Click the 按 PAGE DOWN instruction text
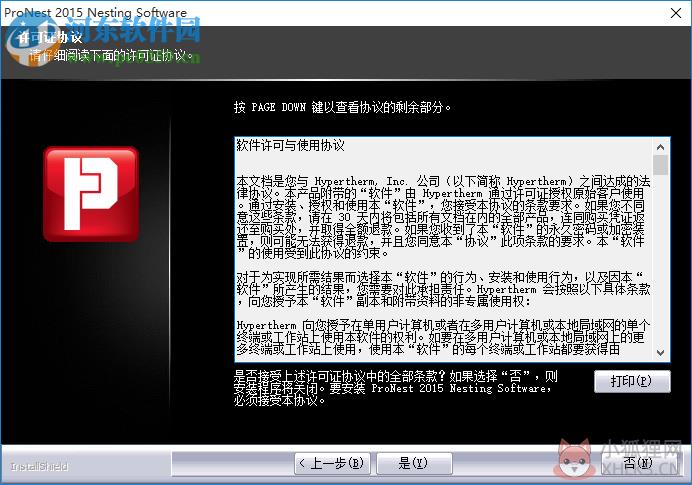This screenshot has height=485, width=692. click(x=342, y=107)
